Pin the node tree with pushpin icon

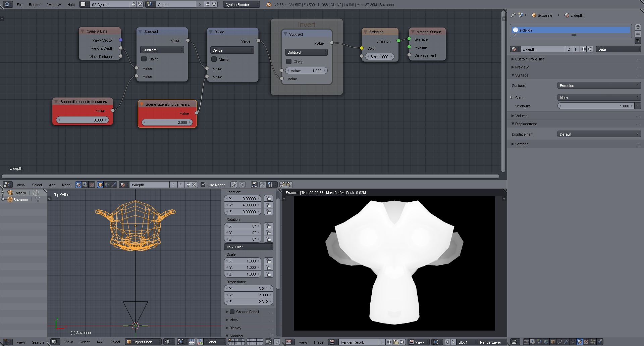(x=234, y=185)
